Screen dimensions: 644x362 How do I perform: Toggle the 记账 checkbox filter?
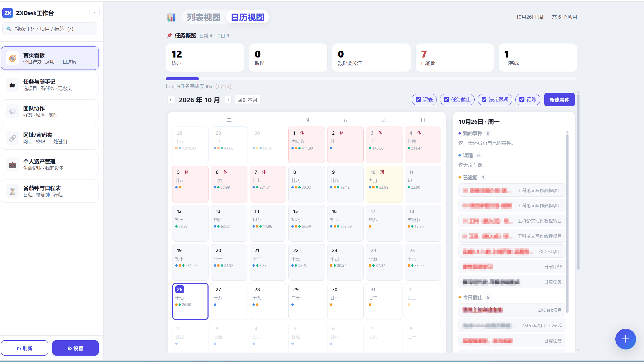(x=528, y=100)
